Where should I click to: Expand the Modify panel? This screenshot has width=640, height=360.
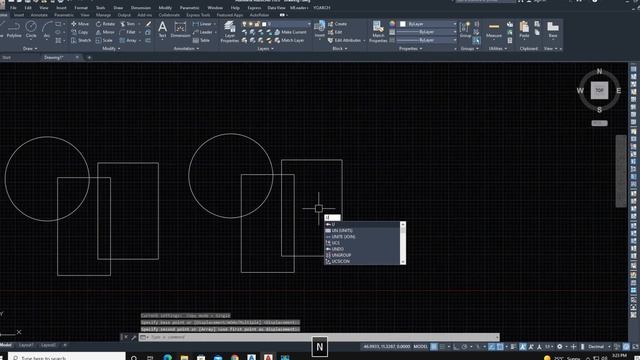point(111,49)
